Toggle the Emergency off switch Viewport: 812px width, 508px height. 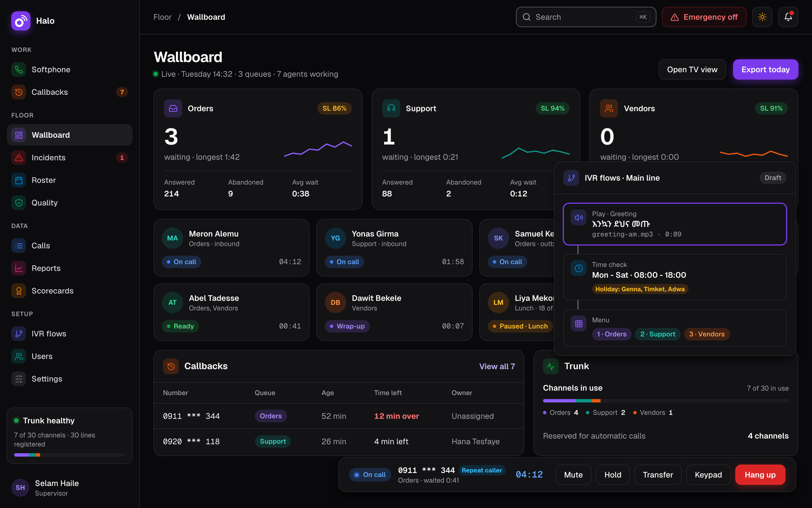[704, 17]
